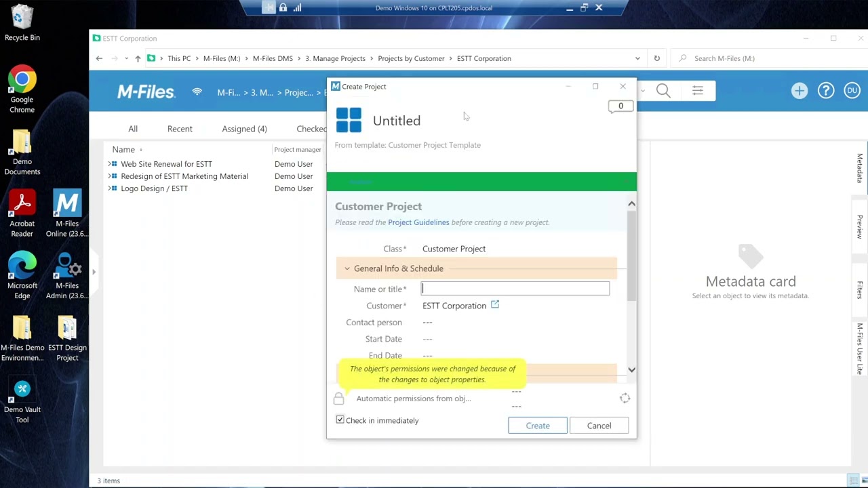Open ESTT Design Project folder icon
Image resolution: width=868 pixels, height=488 pixels.
[67, 338]
